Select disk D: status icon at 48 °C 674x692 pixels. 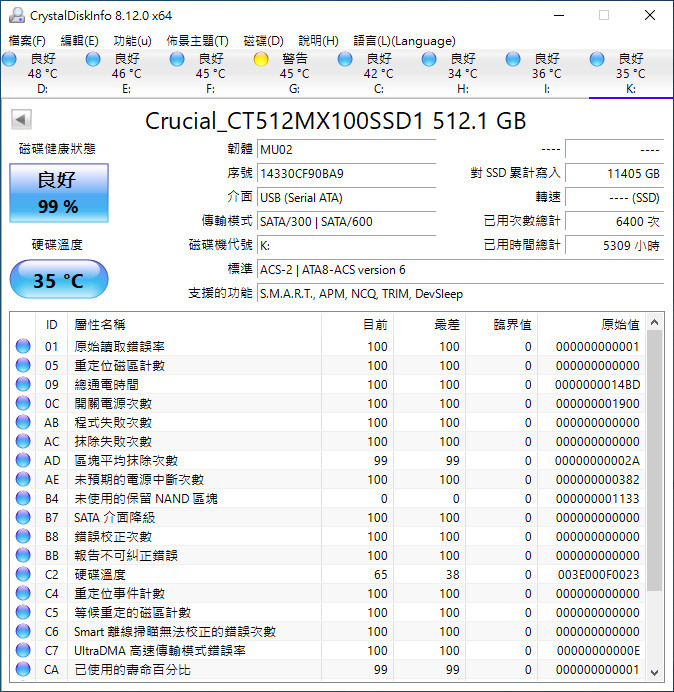(9, 59)
